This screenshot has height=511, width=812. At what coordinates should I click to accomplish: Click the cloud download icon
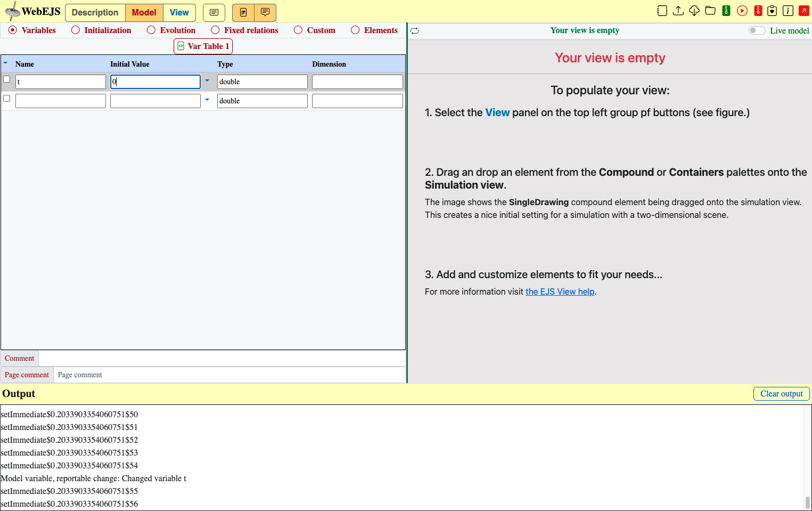click(x=694, y=11)
